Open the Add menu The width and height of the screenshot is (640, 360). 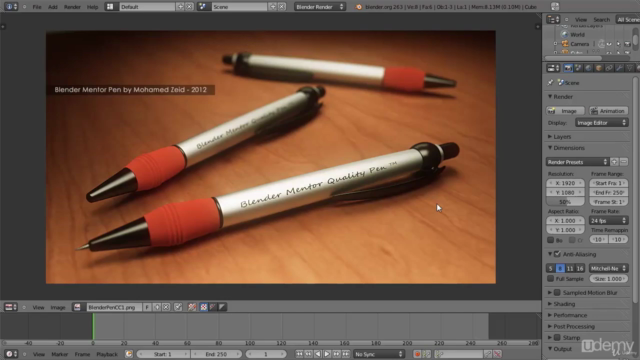pos(53,7)
